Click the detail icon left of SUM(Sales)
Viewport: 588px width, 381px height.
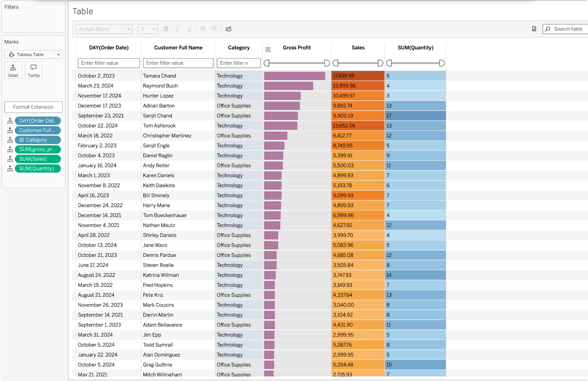[10, 159]
